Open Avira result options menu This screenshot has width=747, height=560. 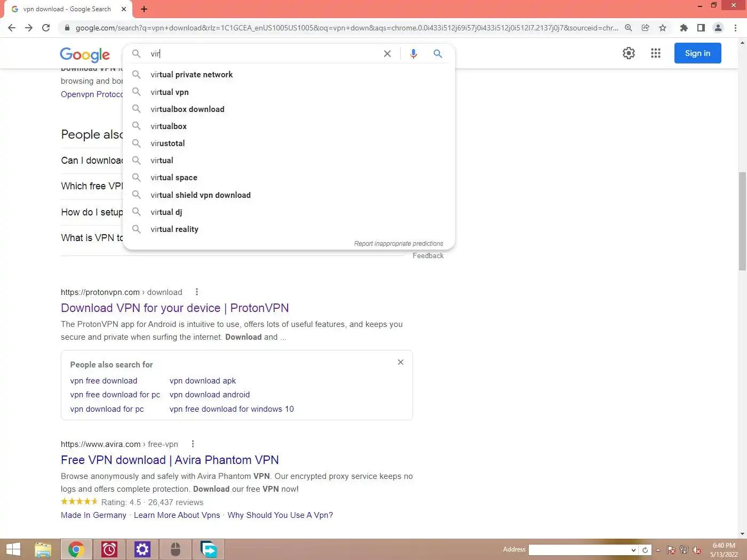pyautogui.click(x=193, y=444)
